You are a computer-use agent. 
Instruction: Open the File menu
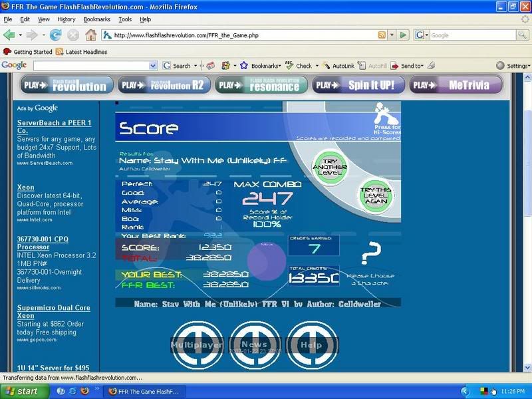8,19
